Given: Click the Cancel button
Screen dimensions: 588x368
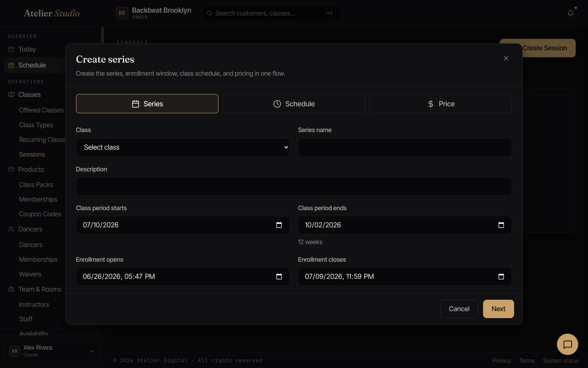Looking at the screenshot, I should [x=459, y=309].
